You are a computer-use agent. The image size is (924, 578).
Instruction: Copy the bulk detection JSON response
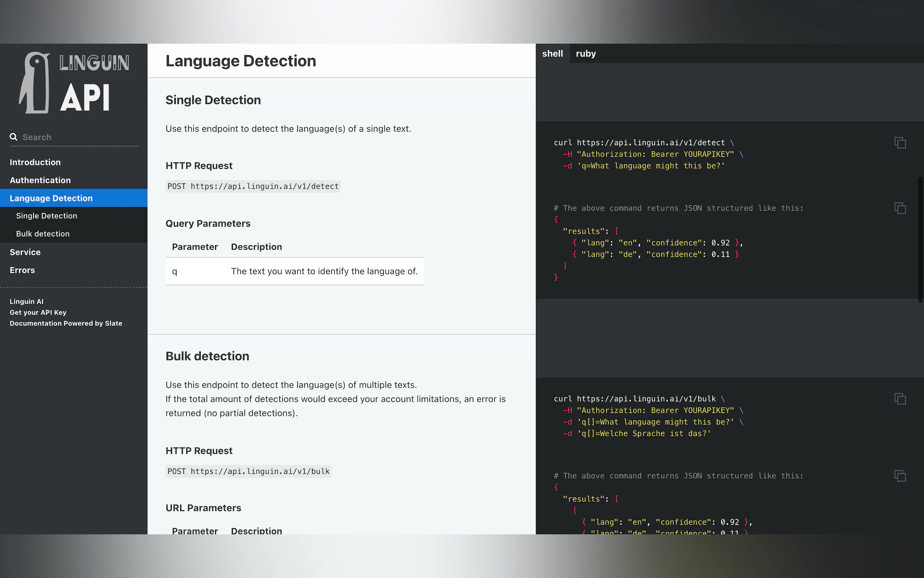(900, 476)
